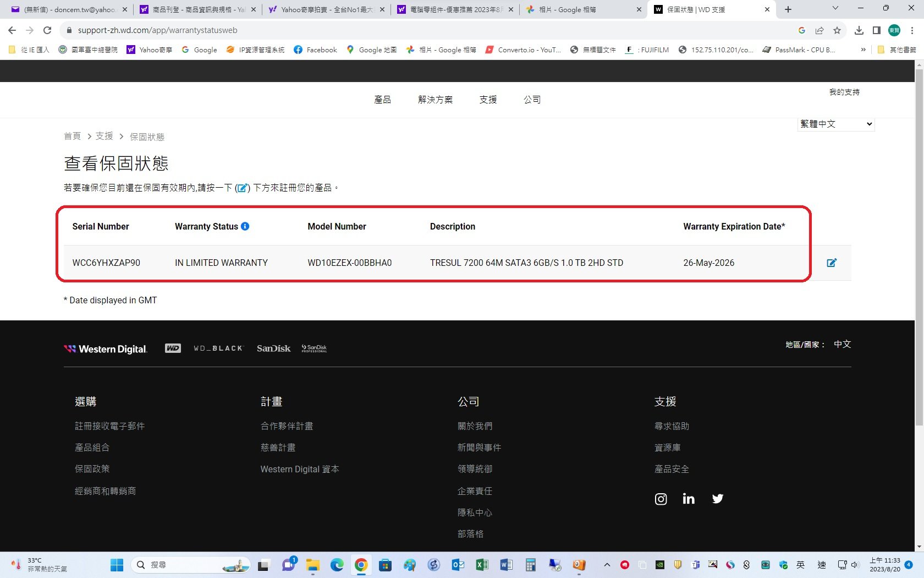Open the 產品 navigation menu

[383, 100]
